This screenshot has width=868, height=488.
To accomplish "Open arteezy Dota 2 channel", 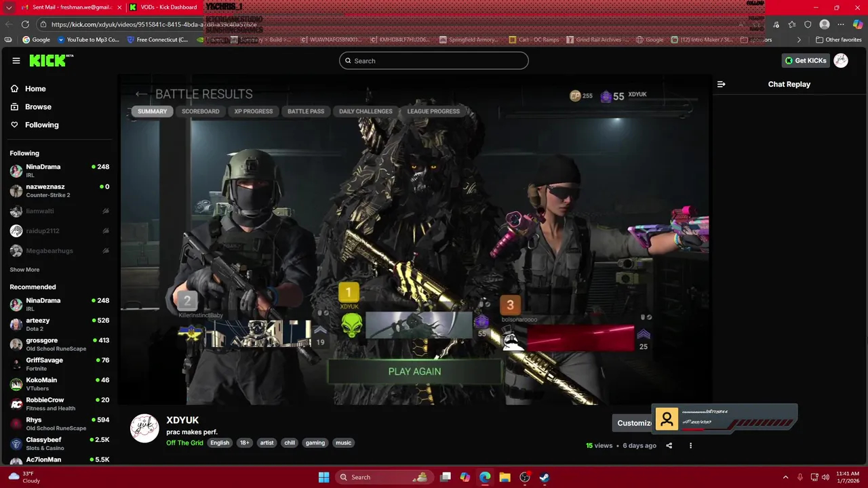I will [x=60, y=324].
